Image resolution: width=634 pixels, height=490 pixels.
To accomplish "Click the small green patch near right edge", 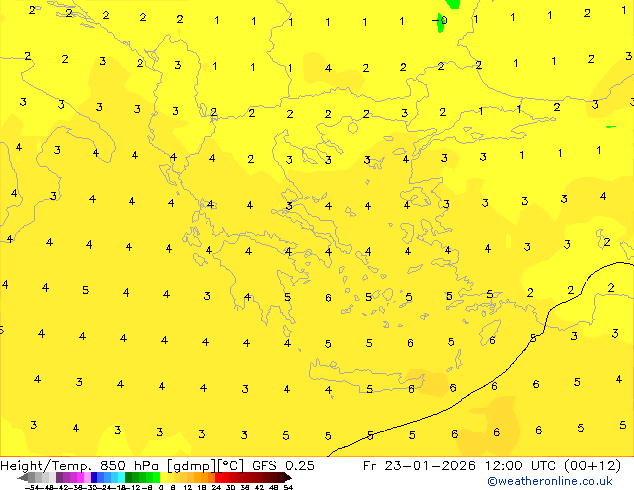I will [611, 127].
